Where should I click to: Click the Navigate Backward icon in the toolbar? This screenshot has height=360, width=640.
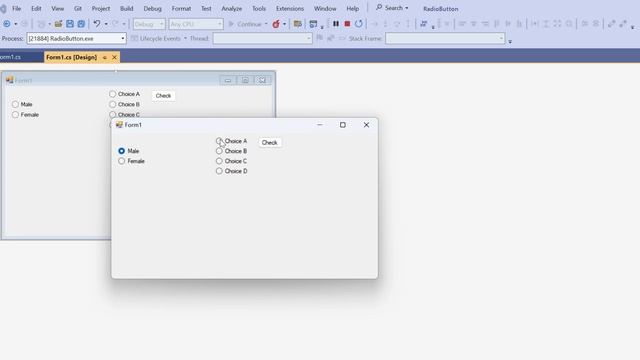pos(7,24)
